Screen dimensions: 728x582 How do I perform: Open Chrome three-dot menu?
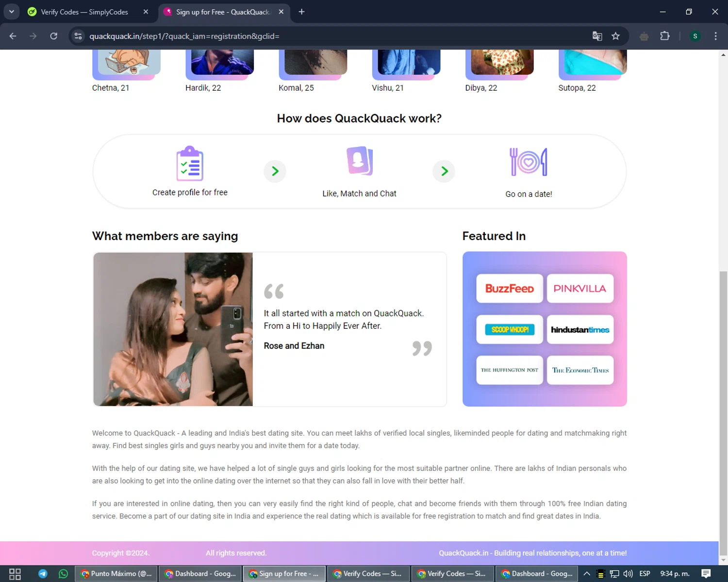click(x=715, y=36)
